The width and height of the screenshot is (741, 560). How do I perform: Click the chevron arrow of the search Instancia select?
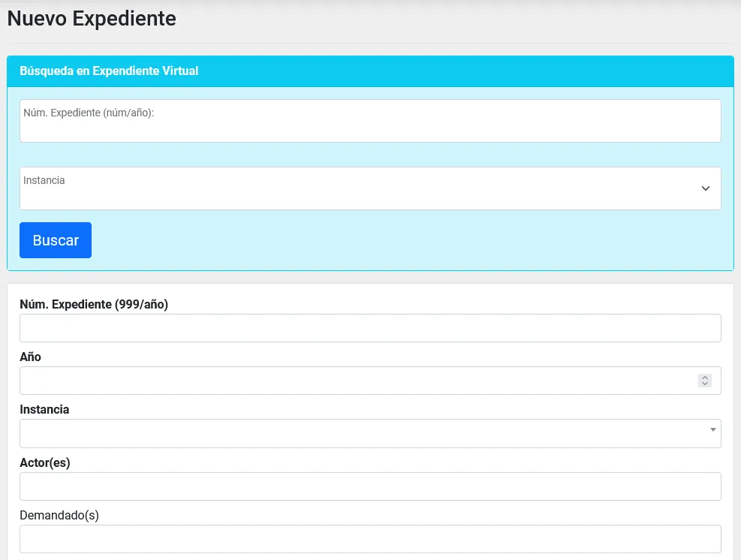point(705,188)
